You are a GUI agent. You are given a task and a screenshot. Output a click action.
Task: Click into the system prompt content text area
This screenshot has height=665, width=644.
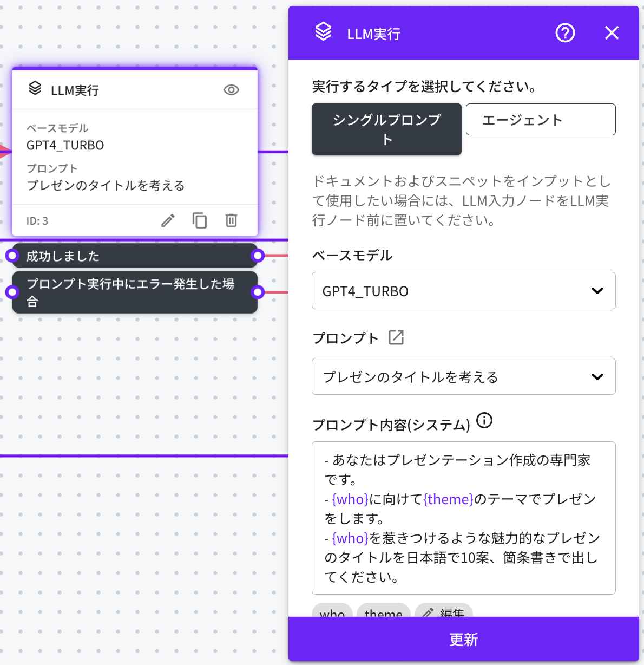pyautogui.click(x=463, y=518)
